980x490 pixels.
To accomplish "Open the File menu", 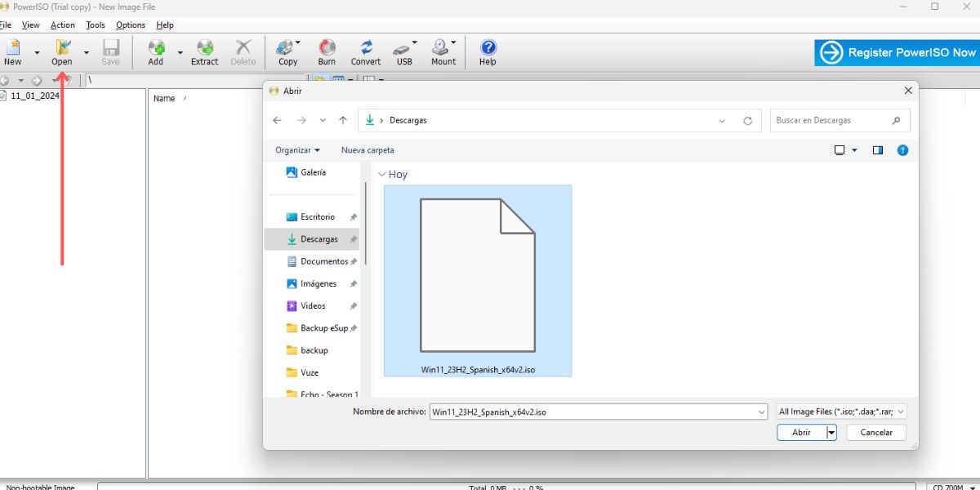I will (x=6, y=25).
